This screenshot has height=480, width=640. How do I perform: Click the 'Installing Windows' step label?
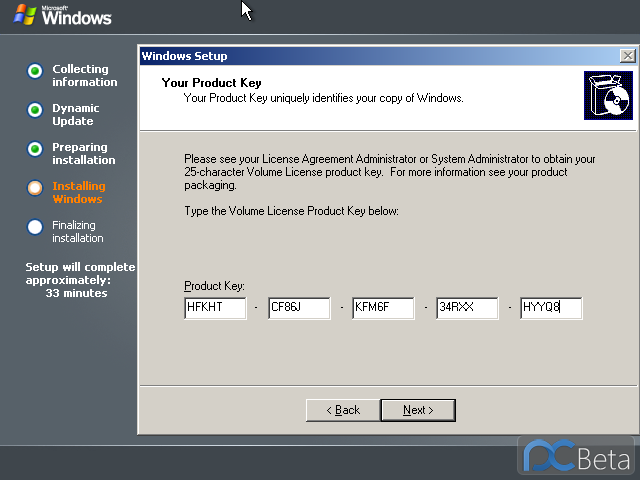(x=79, y=192)
